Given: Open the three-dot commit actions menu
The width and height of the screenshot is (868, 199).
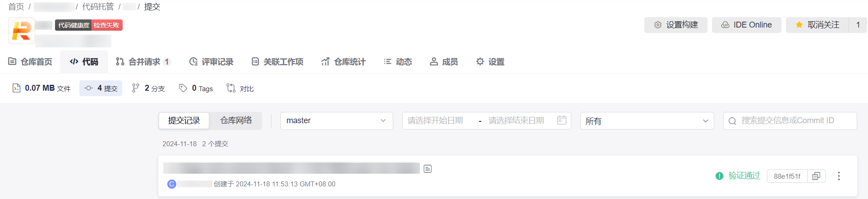Looking at the screenshot, I should click(839, 176).
